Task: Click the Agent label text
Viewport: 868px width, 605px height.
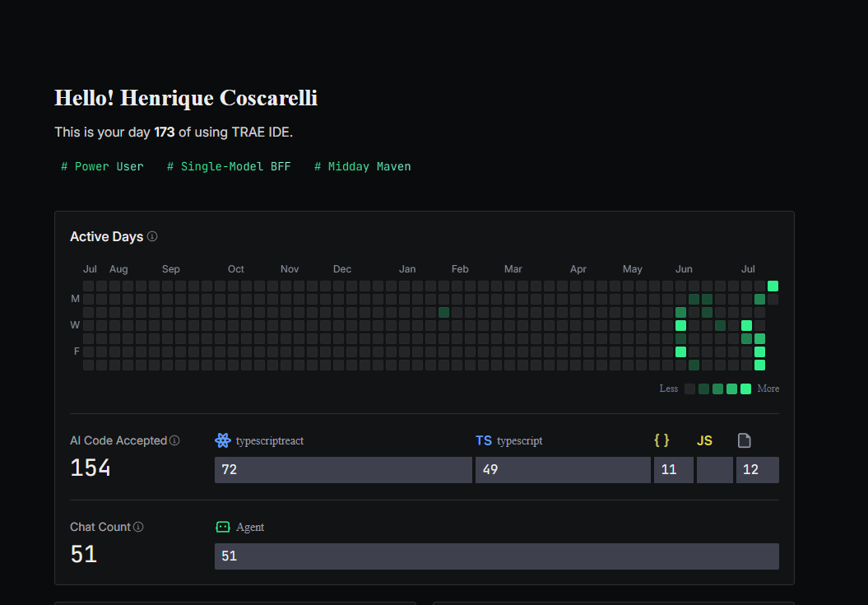Action: (x=250, y=528)
